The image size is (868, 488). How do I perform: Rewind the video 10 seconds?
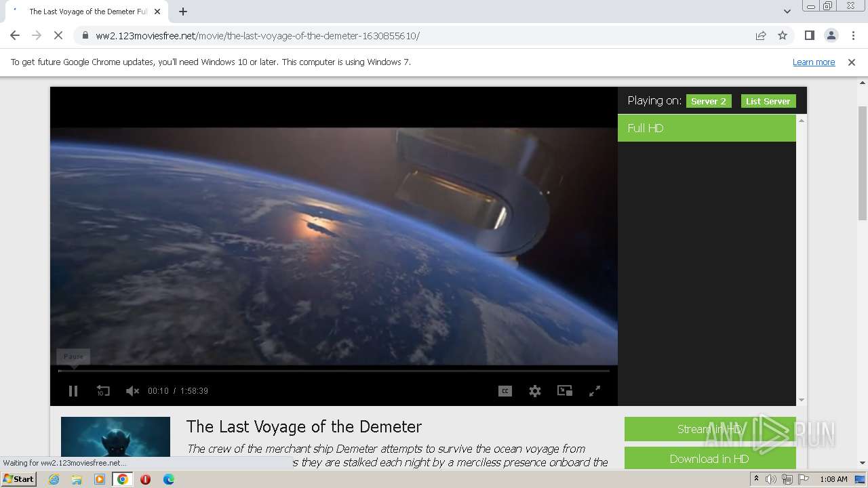click(103, 391)
